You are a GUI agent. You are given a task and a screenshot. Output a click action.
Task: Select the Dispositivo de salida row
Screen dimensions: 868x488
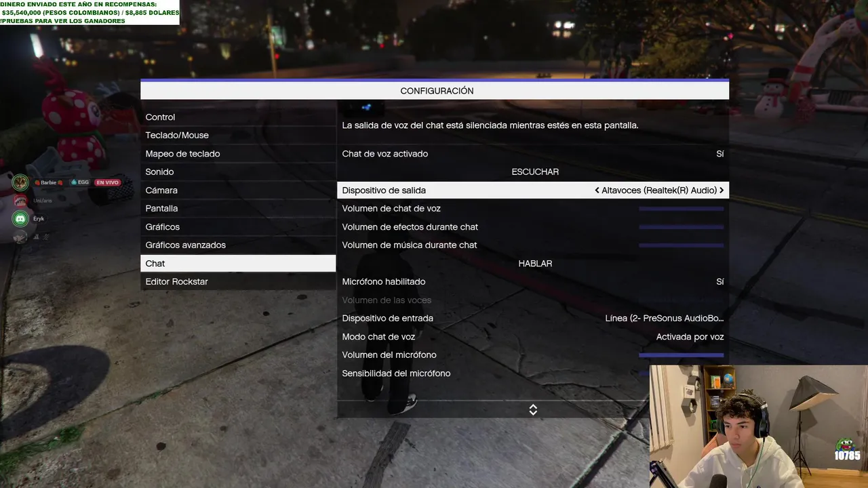click(x=533, y=190)
